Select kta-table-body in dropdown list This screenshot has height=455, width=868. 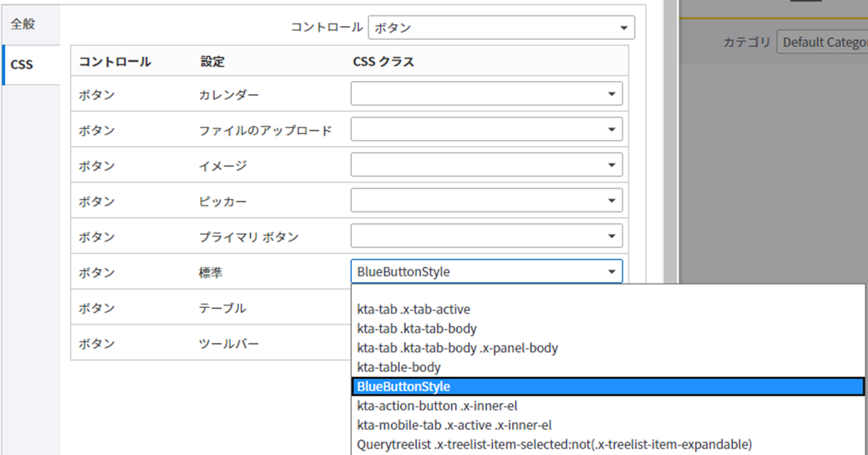click(399, 367)
